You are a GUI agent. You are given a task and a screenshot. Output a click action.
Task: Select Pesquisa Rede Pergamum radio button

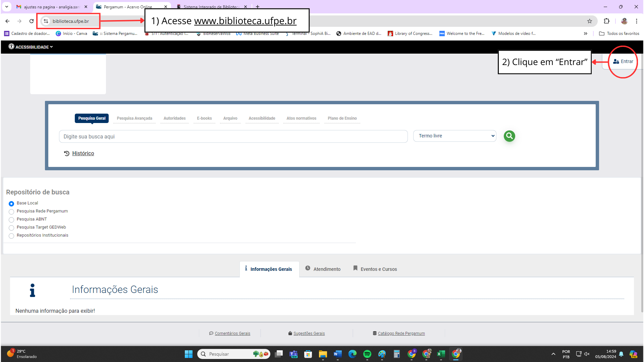pos(11,212)
